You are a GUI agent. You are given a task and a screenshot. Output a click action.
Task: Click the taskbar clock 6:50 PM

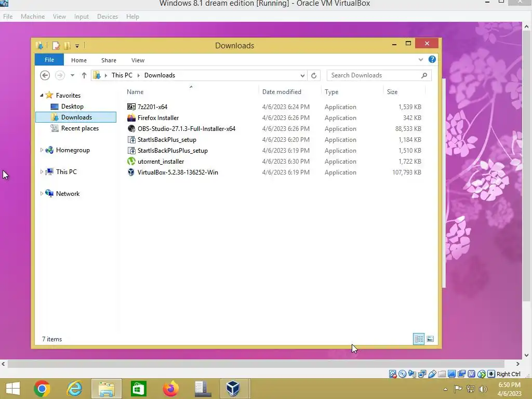point(509,385)
